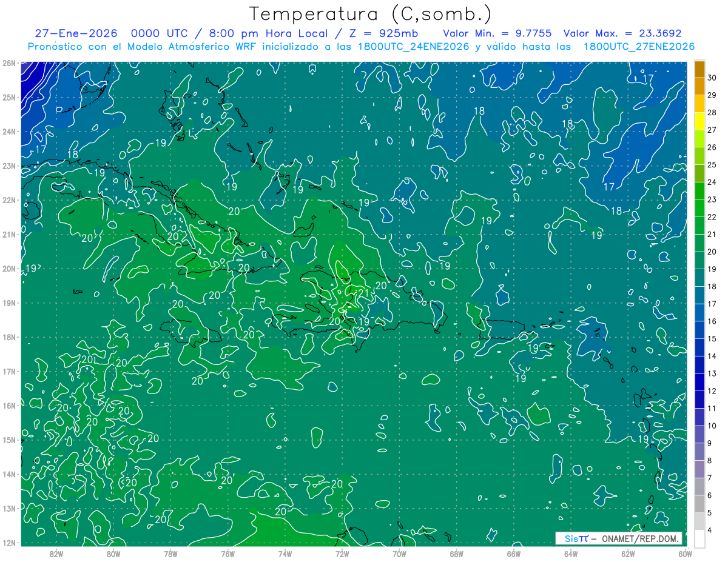Click colorbar label '11'
Image resolution: width=728 pixels, height=562 pixels.
pyautogui.click(x=712, y=408)
